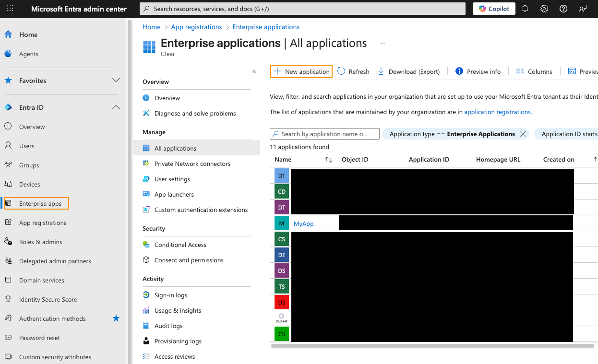Collapse the resource menu with the double chevron

tap(254, 71)
